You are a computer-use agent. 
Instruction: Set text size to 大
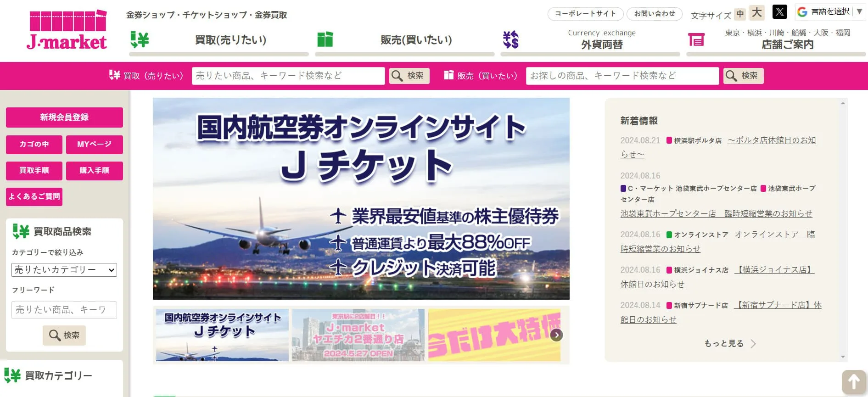point(756,13)
